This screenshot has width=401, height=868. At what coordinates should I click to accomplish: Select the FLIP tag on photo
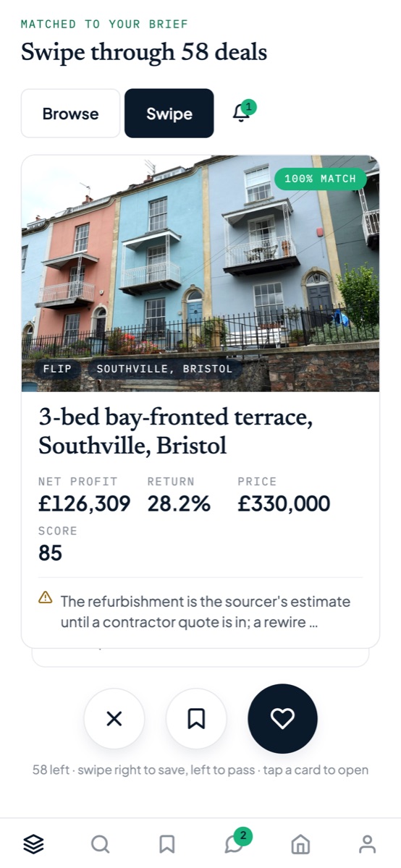(x=57, y=369)
